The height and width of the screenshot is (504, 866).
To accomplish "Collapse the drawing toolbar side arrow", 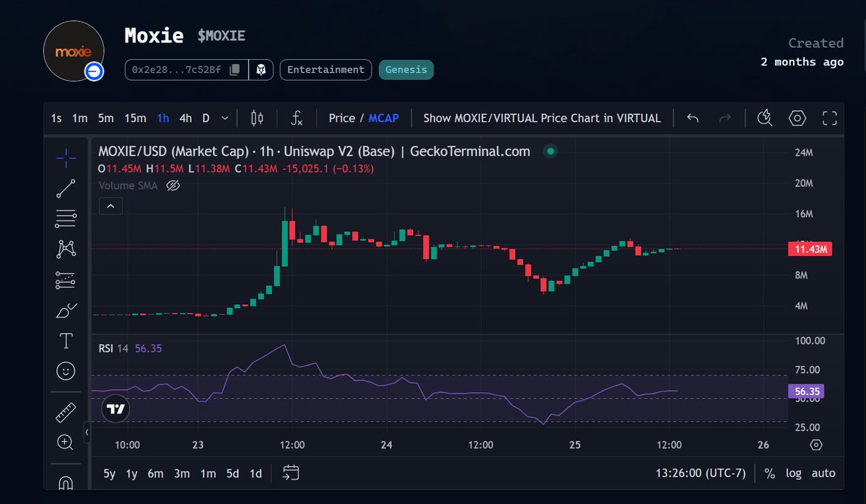I will 87,433.
